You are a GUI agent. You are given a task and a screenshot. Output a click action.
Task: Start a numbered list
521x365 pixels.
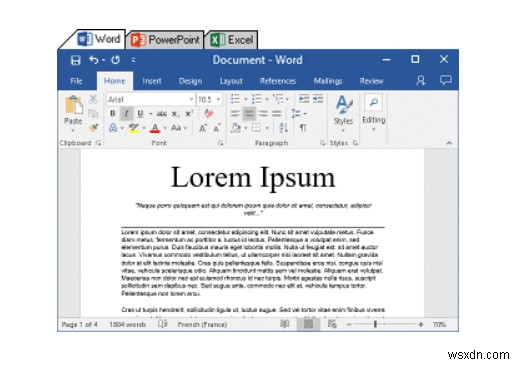click(x=256, y=99)
